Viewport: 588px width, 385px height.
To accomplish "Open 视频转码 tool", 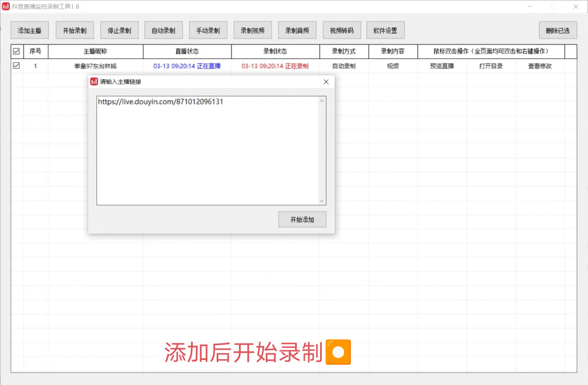I will tap(341, 30).
